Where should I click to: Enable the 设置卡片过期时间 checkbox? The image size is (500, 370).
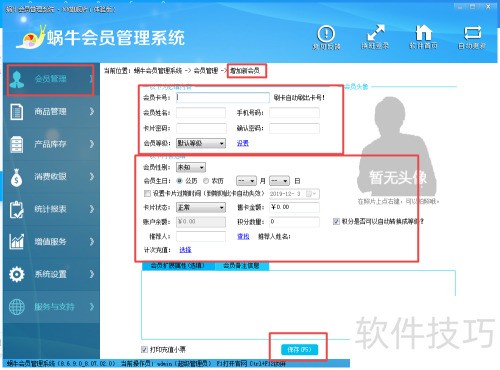point(147,193)
